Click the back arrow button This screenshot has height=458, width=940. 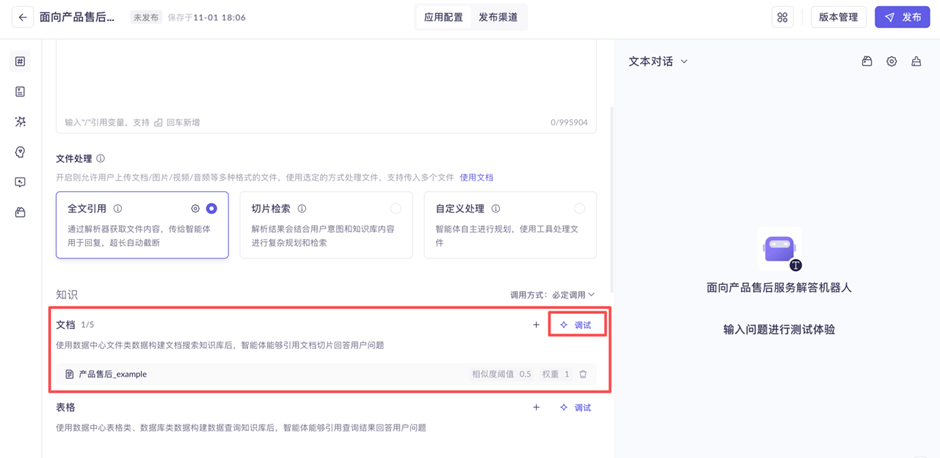pyautogui.click(x=23, y=17)
